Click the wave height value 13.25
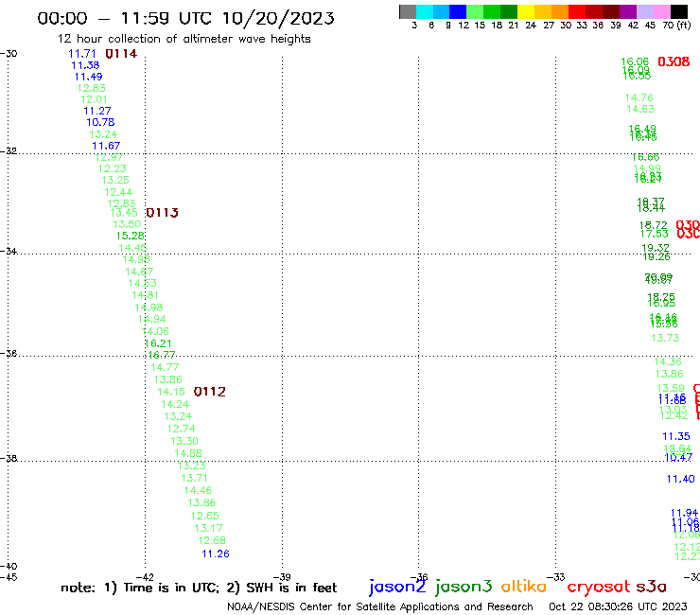This screenshot has width=700, height=615. (x=115, y=180)
